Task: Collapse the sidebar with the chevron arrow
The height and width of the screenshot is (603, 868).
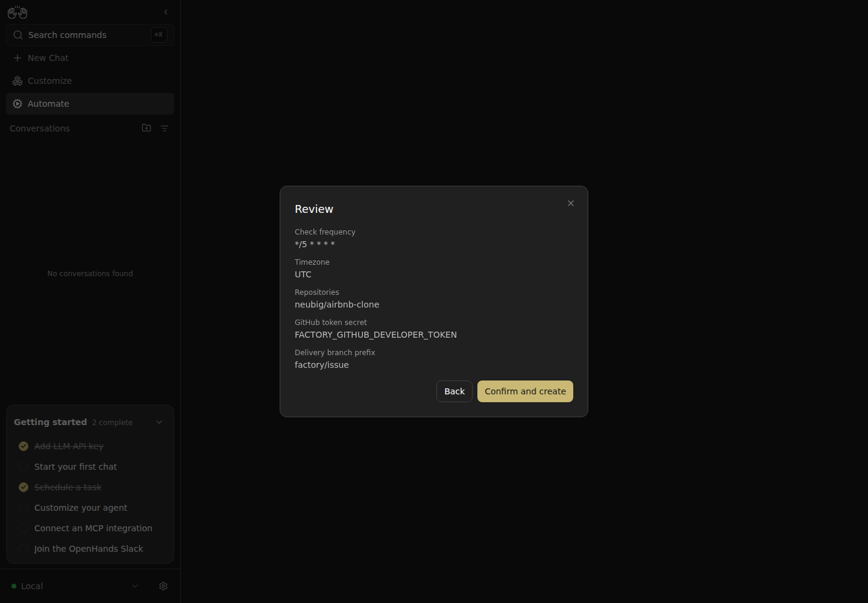Action: pyautogui.click(x=166, y=12)
